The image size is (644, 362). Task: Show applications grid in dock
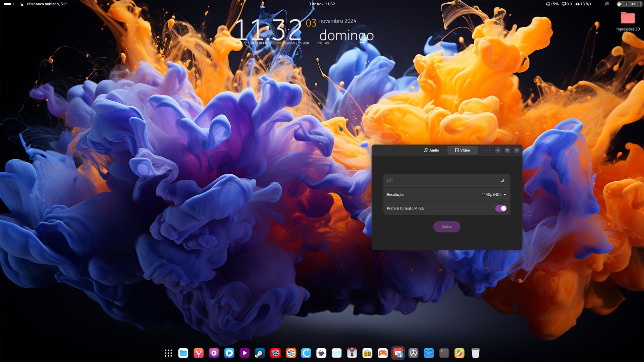click(168, 353)
